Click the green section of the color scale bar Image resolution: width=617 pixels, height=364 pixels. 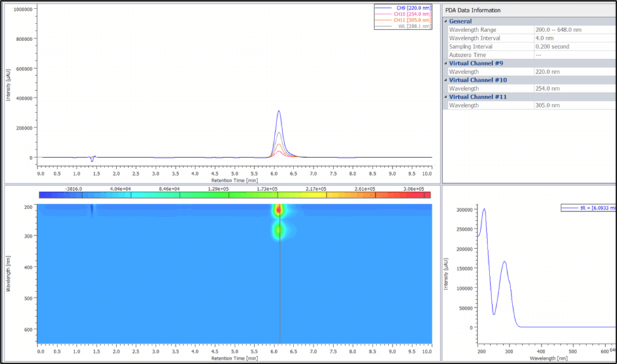point(216,195)
